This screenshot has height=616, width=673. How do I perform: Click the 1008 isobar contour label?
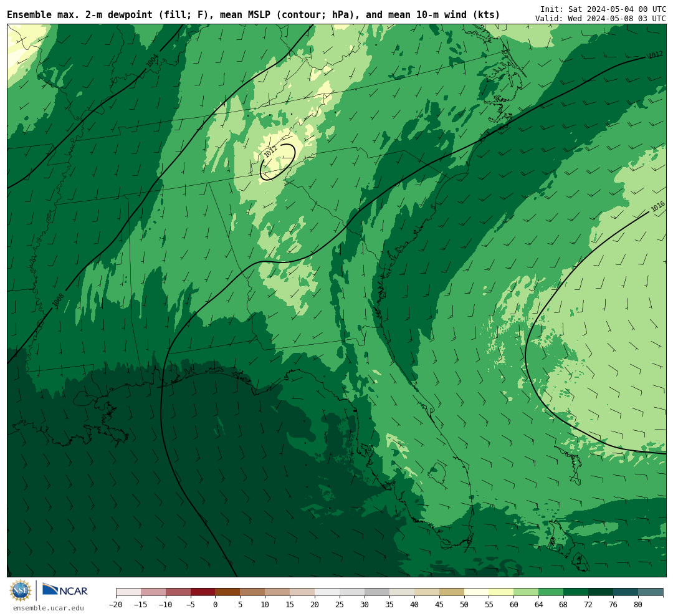(59, 300)
